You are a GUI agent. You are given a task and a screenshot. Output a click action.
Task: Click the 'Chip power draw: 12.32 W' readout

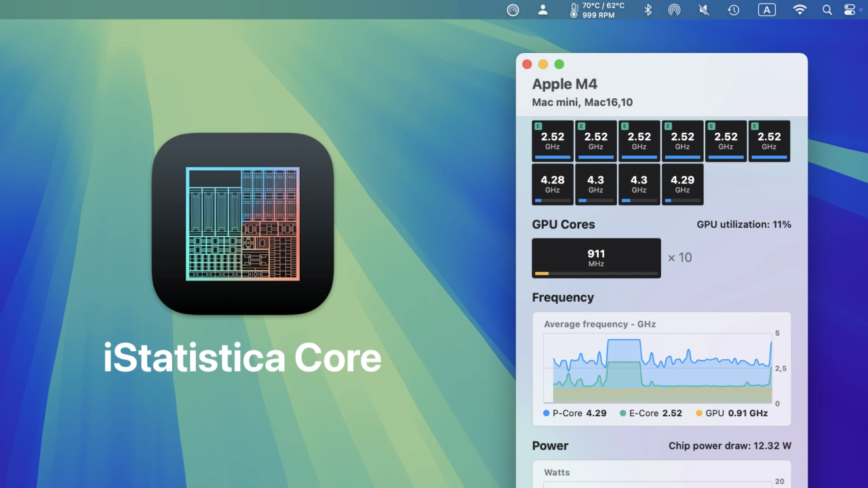pos(730,446)
